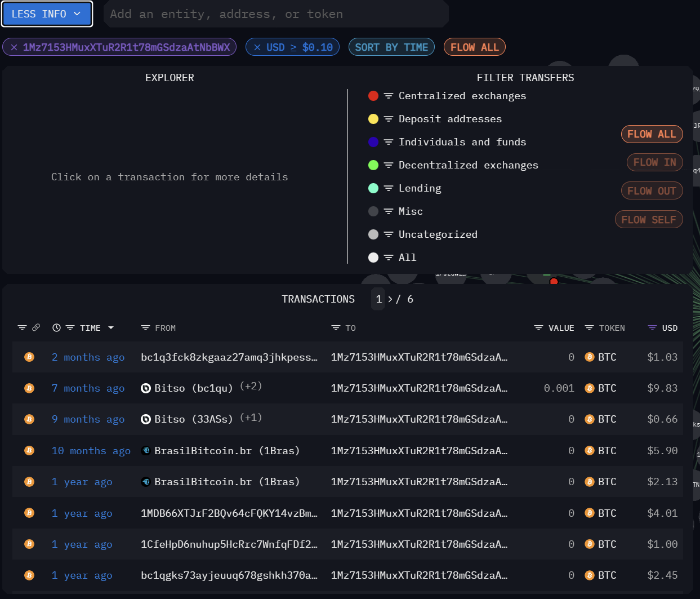Viewport: 700px width, 599px height.
Task: Click BTC token icon in $9.83 row
Action: click(590, 388)
